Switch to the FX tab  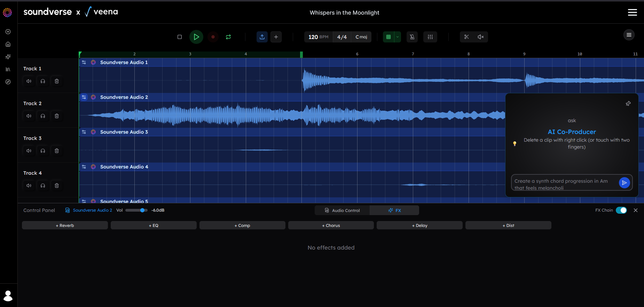[x=394, y=210]
